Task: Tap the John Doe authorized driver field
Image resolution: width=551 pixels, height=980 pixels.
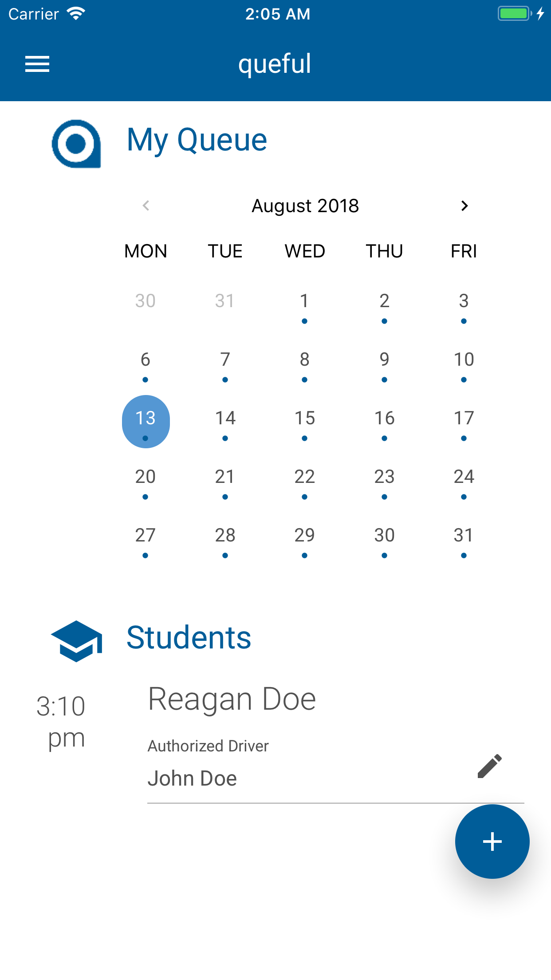Action: 193,778
